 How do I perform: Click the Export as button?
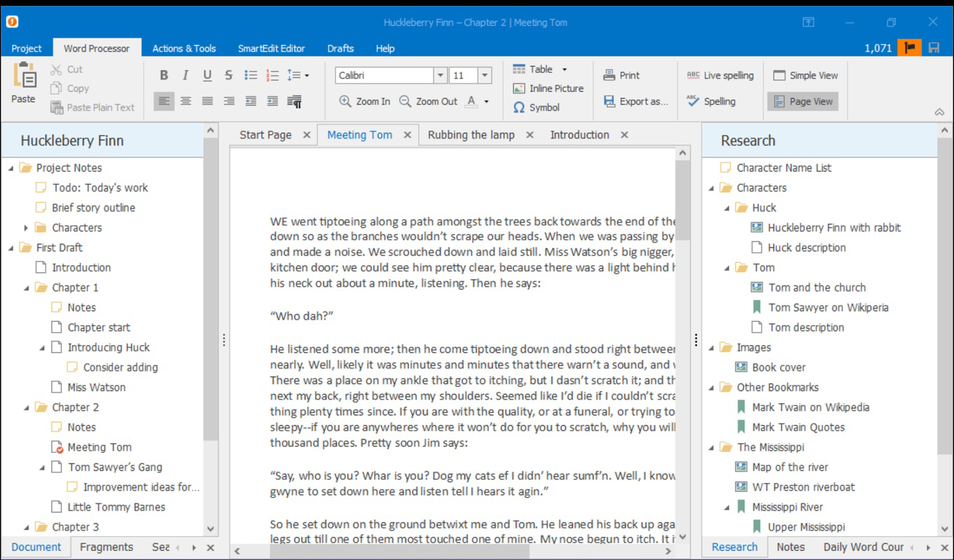tap(634, 101)
